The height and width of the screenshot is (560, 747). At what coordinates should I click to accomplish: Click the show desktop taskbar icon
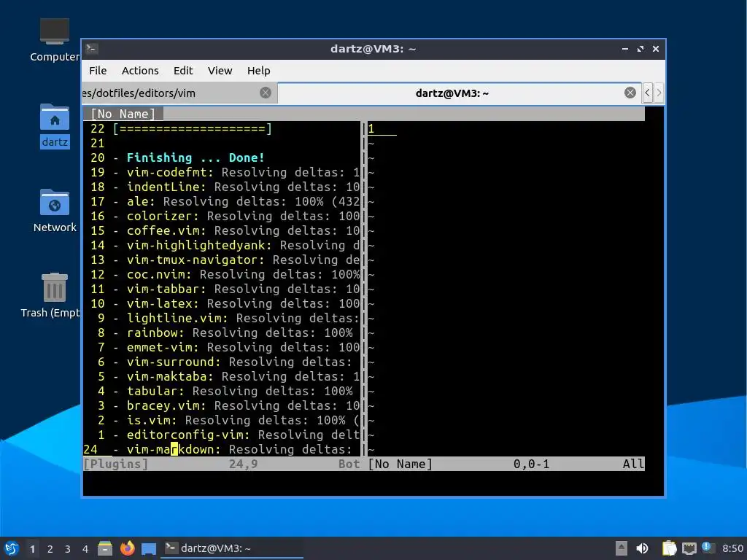point(149,549)
